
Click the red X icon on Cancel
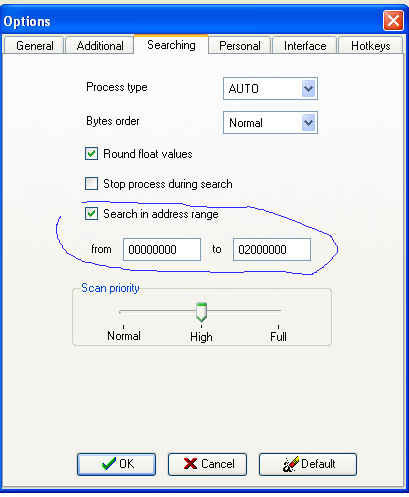[190, 463]
